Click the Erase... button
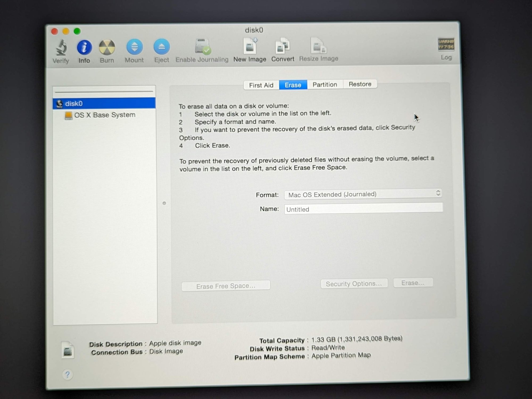Viewport: 532px width, 399px height. pos(413,283)
